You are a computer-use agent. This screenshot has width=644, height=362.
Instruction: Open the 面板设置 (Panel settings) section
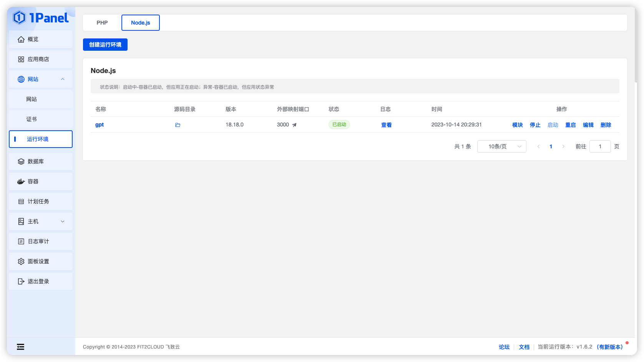[x=40, y=261]
